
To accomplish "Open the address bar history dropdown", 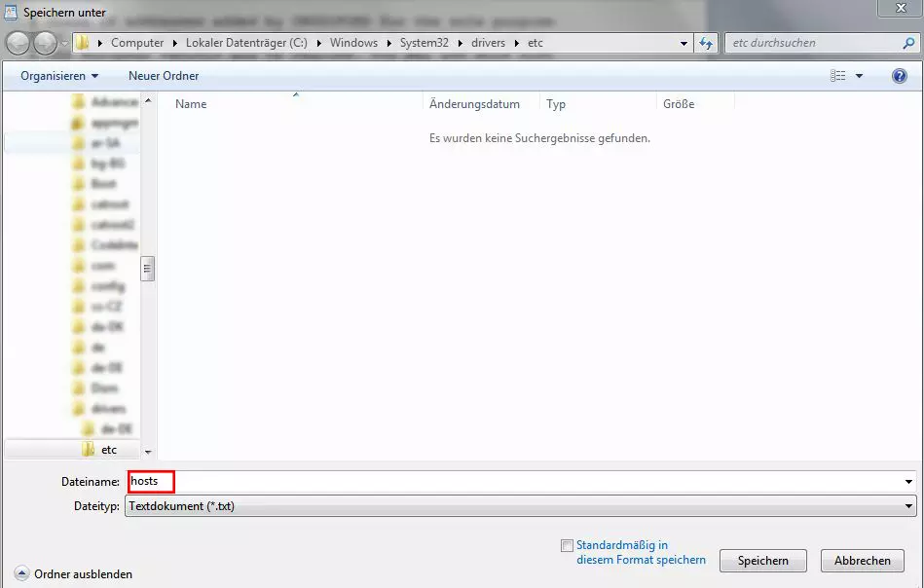I will (x=684, y=43).
